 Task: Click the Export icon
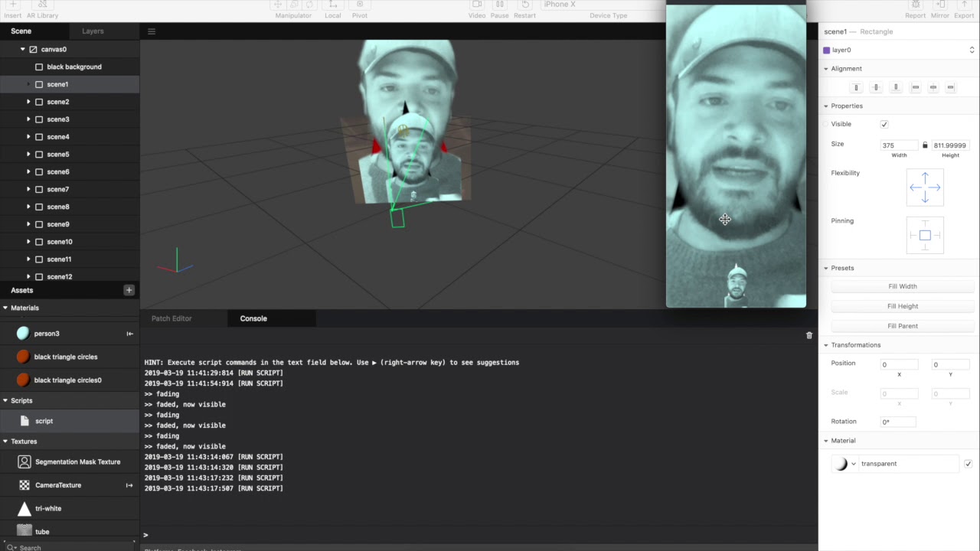coord(964,5)
